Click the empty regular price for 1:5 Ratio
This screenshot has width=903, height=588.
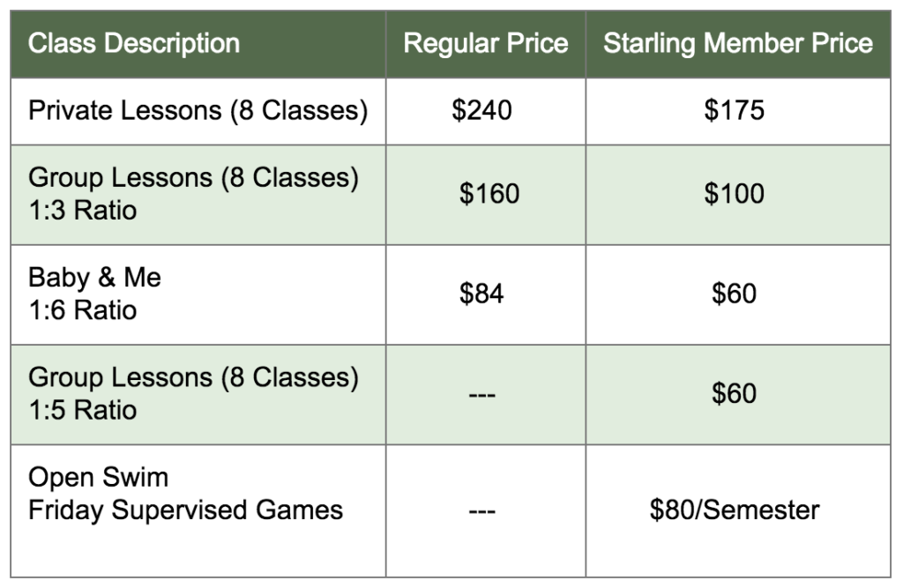coord(486,395)
